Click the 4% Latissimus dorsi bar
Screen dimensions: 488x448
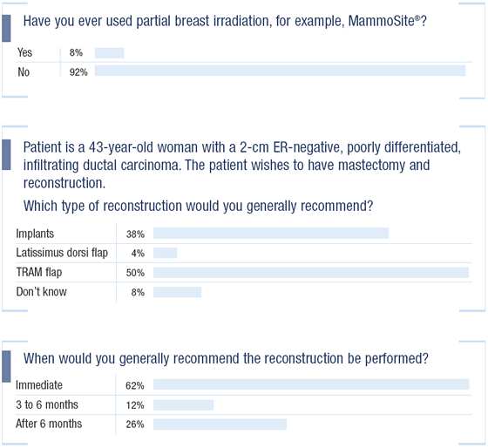click(x=166, y=253)
